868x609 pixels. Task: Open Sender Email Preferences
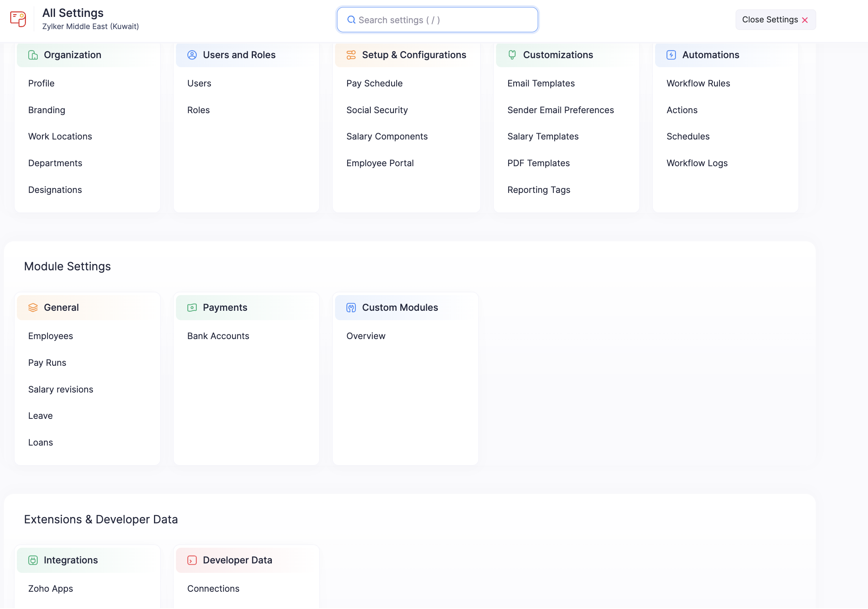click(x=560, y=110)
